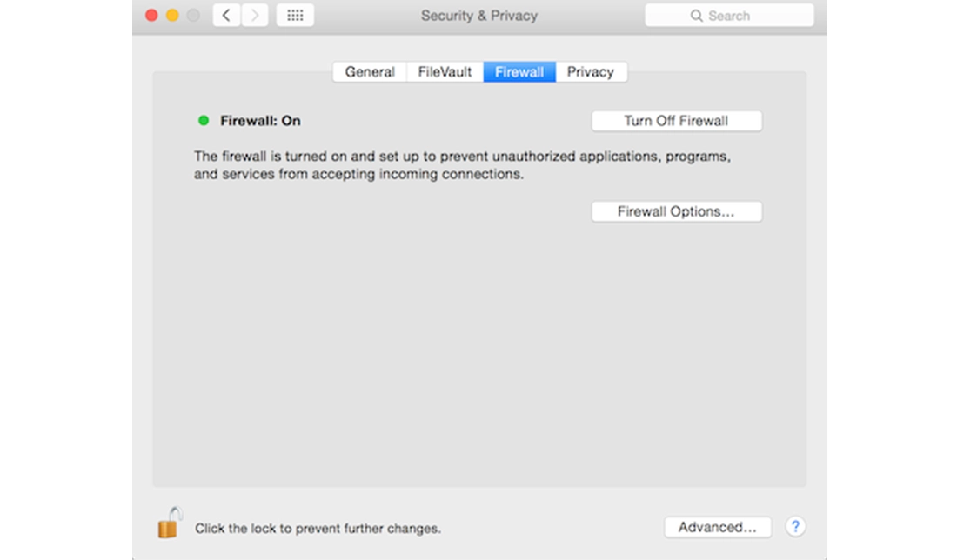Click the Security & Privacy window title

tap(478, 16)
